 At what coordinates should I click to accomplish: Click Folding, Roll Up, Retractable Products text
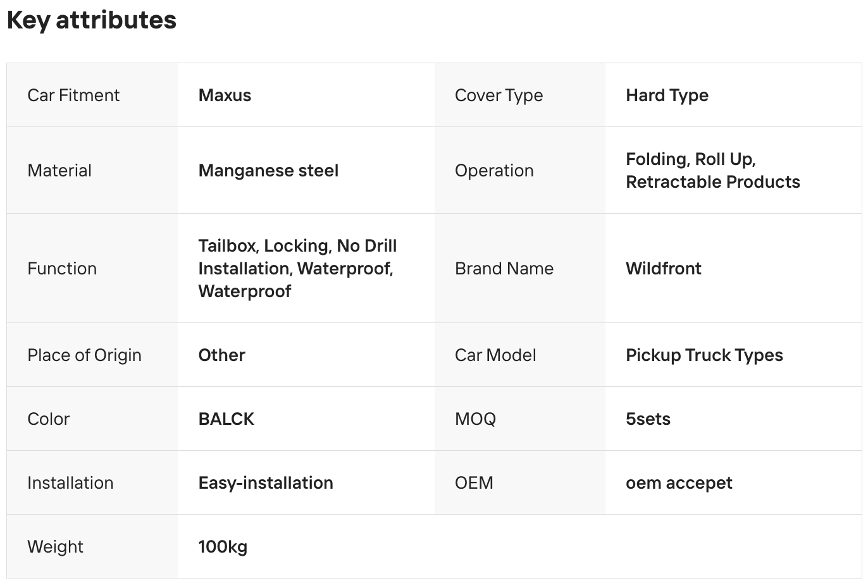(x=712, y=171)
